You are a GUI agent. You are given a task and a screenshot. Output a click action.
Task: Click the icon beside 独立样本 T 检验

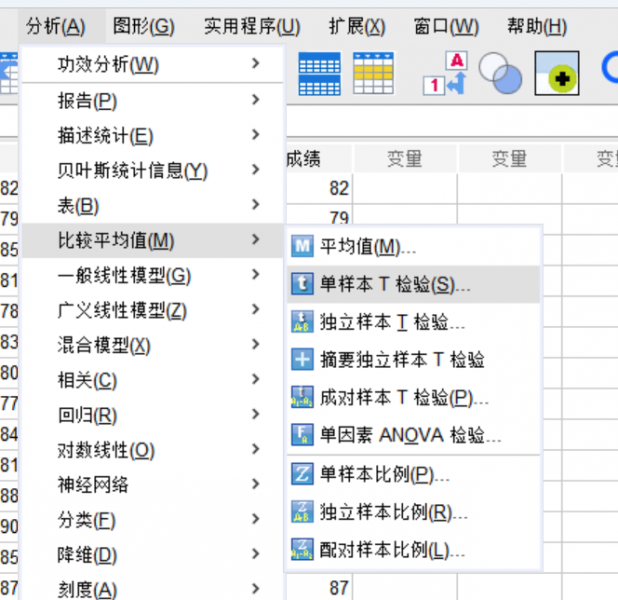point(302,322)
